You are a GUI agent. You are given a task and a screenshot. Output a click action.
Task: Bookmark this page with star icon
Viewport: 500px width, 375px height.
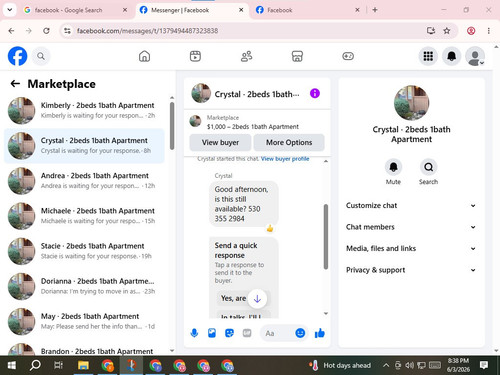[x=447, y=31]
